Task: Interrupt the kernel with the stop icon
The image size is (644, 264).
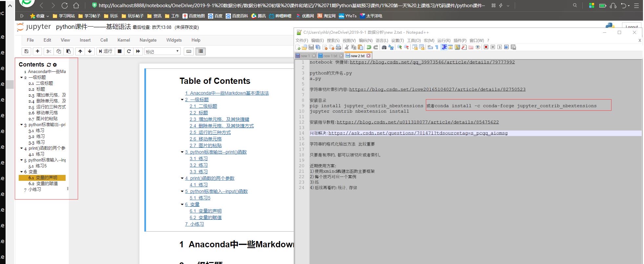Action: tap(120, 51)
